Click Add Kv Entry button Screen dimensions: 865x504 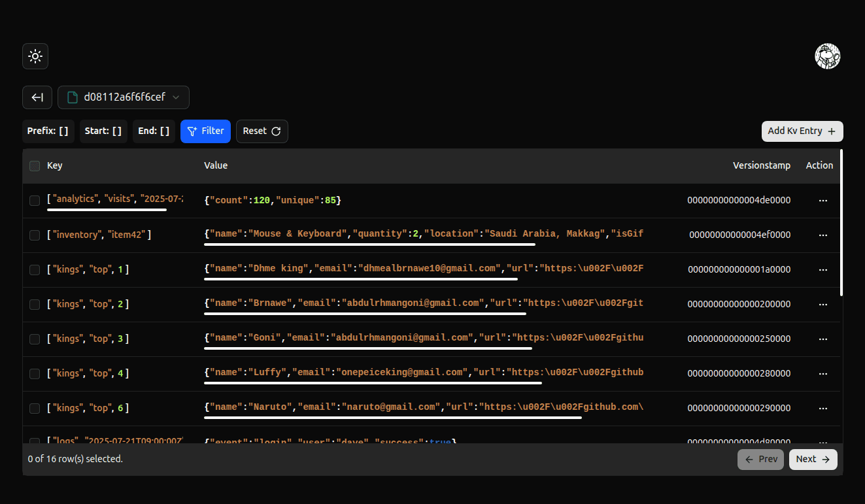pyautogui.click(x=802, y=131)
